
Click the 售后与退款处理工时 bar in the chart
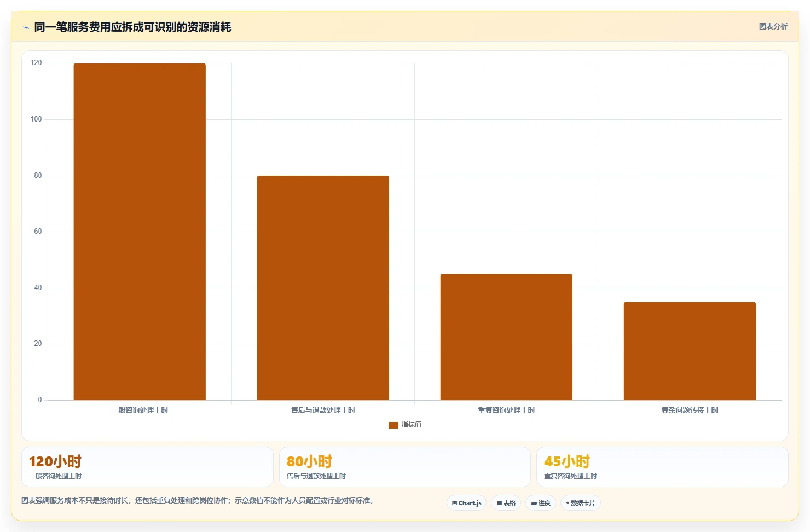point(323,288)
